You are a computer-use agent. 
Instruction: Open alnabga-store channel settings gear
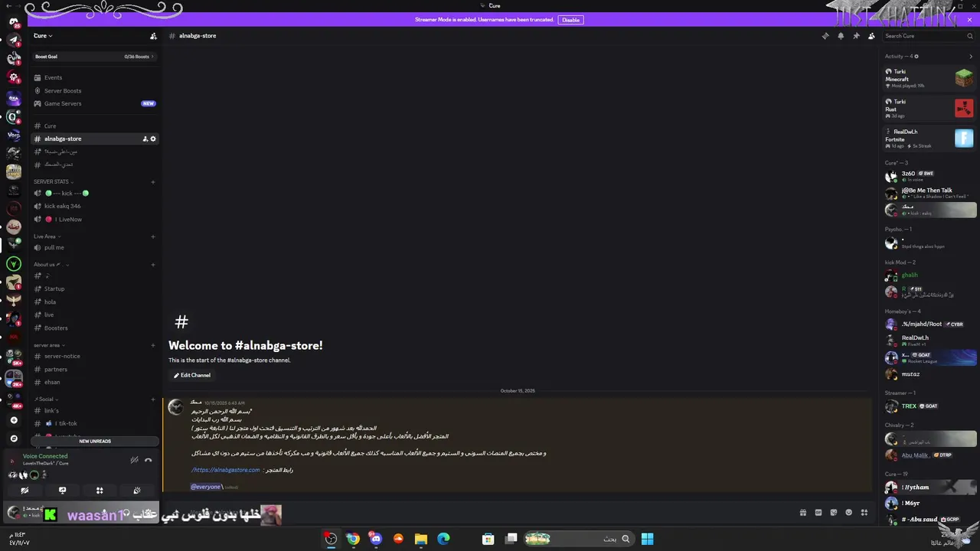153,139
